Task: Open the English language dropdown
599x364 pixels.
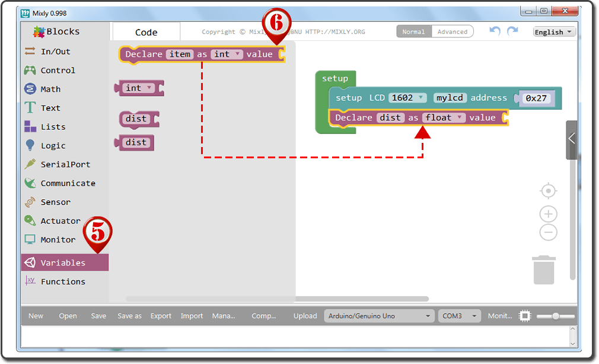Action: pyautogui.click(x=553, y=31)
